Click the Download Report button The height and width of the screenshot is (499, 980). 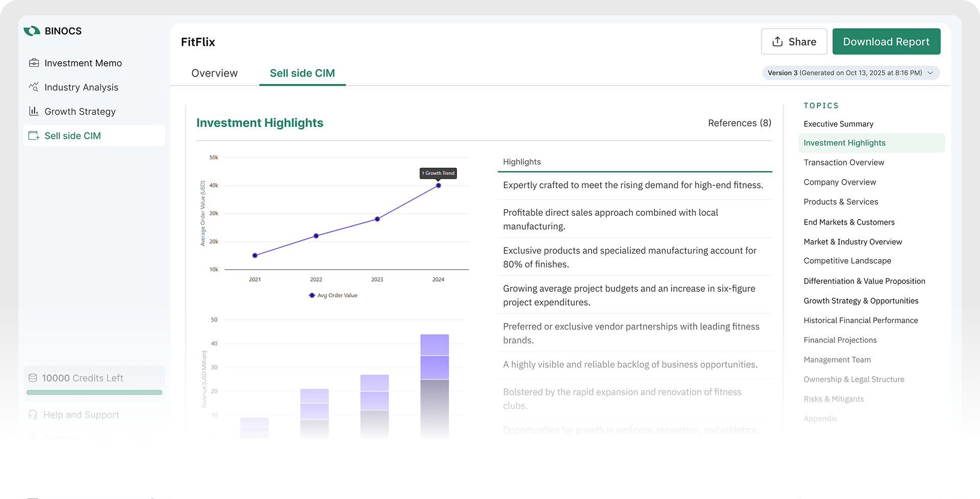pyautogui.click(x=886, y=42)
